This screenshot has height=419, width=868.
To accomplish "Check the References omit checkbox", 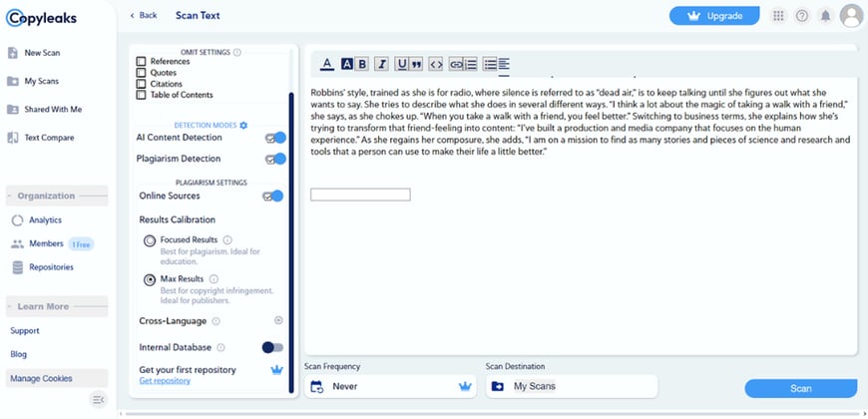I will (x=142, y=62).
